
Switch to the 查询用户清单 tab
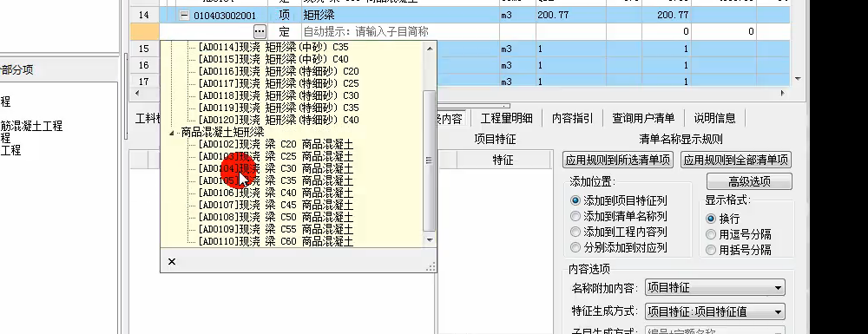pos(643,118)
